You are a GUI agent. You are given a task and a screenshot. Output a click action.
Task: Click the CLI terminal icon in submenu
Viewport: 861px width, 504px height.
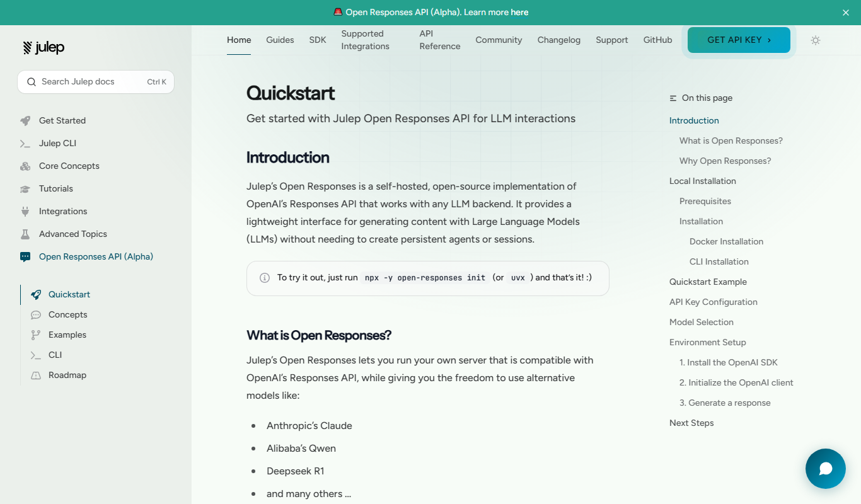click(x=36, y=355)
